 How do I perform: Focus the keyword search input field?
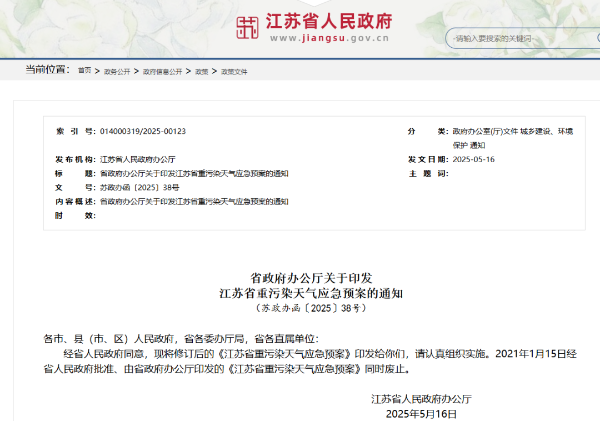click(522, 38)
